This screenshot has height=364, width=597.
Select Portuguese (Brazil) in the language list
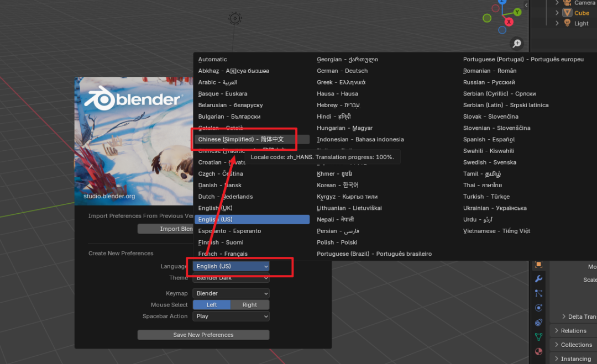pyautogui.click(x=374, y=254)
